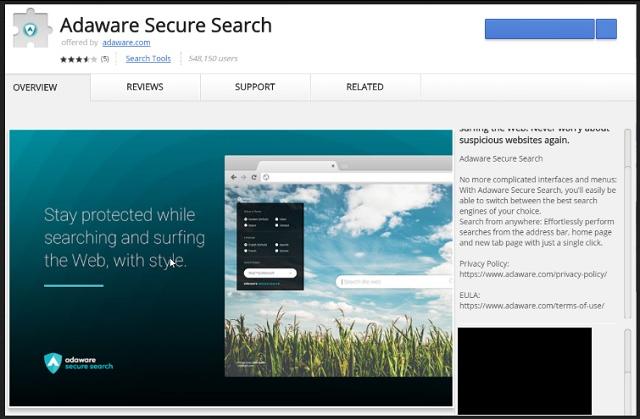This screenshot has width=640, height=419.
Task: Open the adaware.com publisher link
Action: point(126,42)
